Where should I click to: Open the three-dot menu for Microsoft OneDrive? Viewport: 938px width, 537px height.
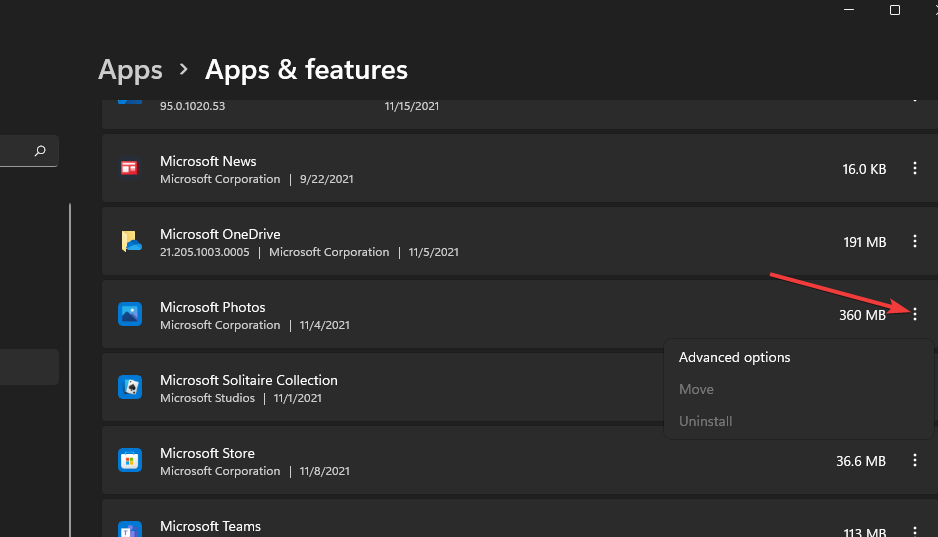point(914,242)
